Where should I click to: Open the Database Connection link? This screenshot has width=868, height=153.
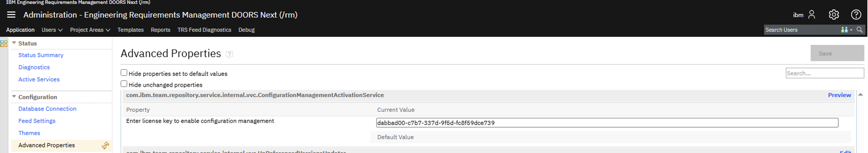tap(47, 108)
